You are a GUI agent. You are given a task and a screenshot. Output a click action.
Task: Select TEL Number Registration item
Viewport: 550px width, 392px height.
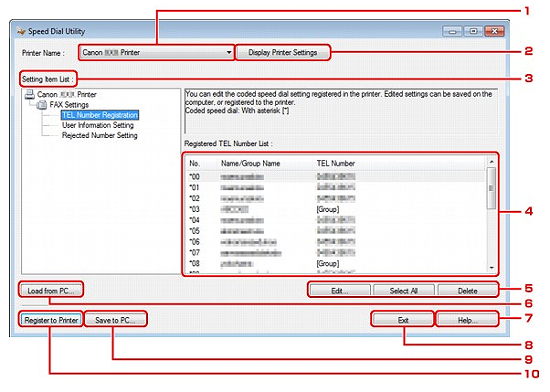[100, 115]
